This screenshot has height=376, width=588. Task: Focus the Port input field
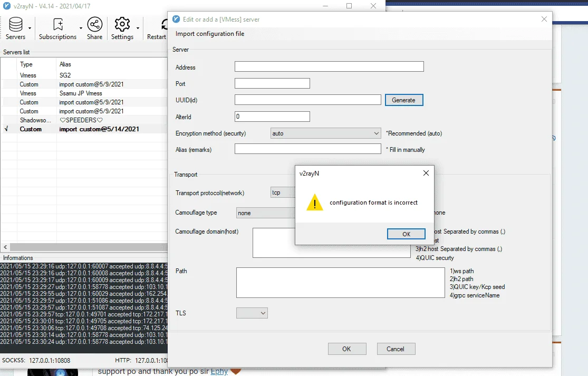(x=272, y=83)
